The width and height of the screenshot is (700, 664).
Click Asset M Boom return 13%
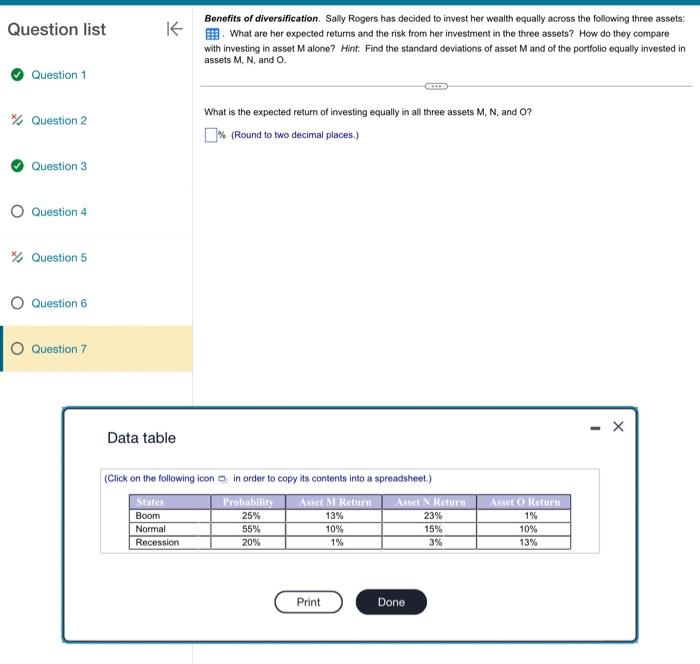click(x=334, y=516)
